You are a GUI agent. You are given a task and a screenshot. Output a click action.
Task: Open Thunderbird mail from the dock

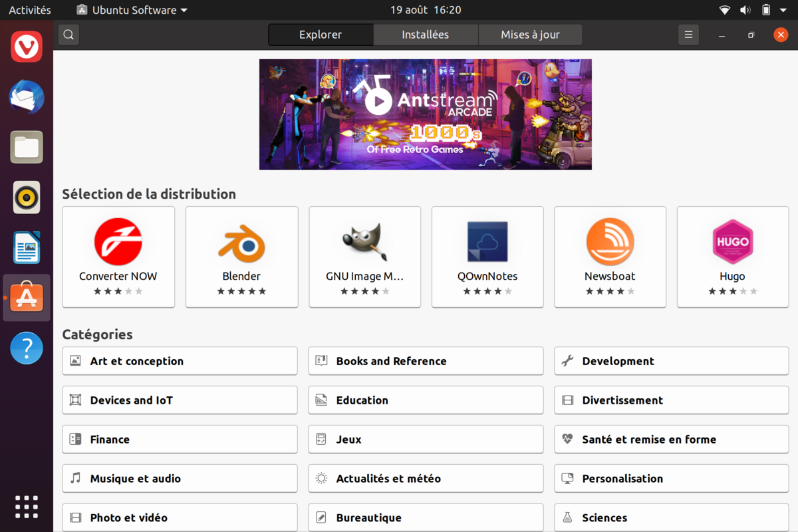coord(27,97)
